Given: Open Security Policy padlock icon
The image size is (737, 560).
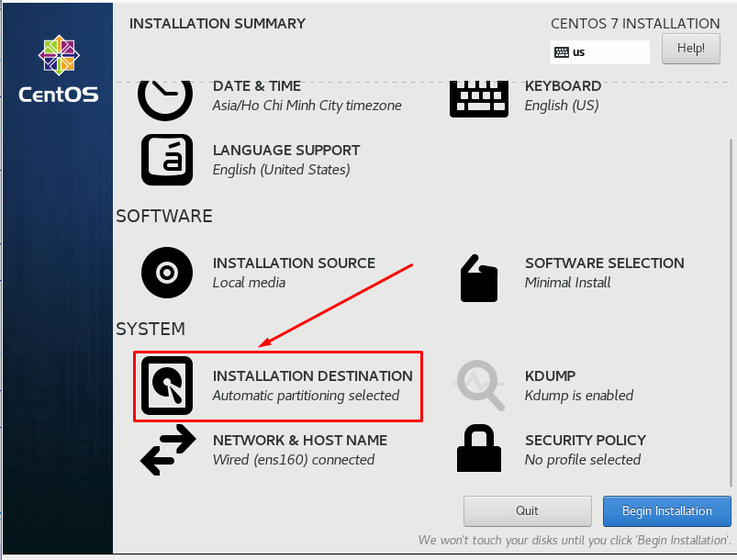Looking at the screenshot, I should click(x=479, y=448).
